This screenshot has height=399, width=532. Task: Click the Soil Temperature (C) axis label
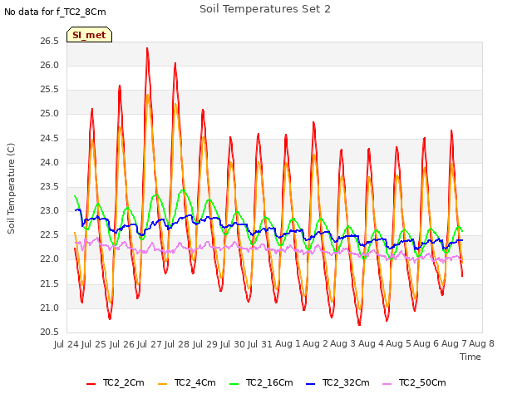click(11, 189)
